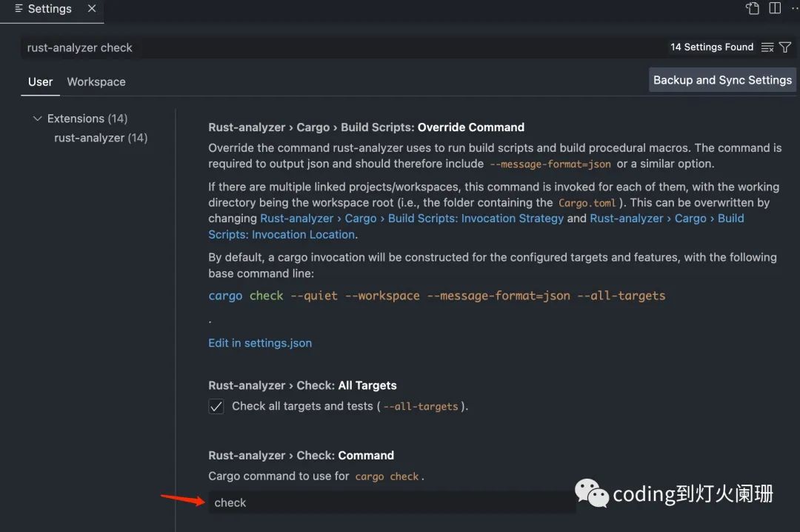The height and width of the screenshot is (532, 800).
Task: Open the settings filter funnel icon
Action: coord(785,47)
